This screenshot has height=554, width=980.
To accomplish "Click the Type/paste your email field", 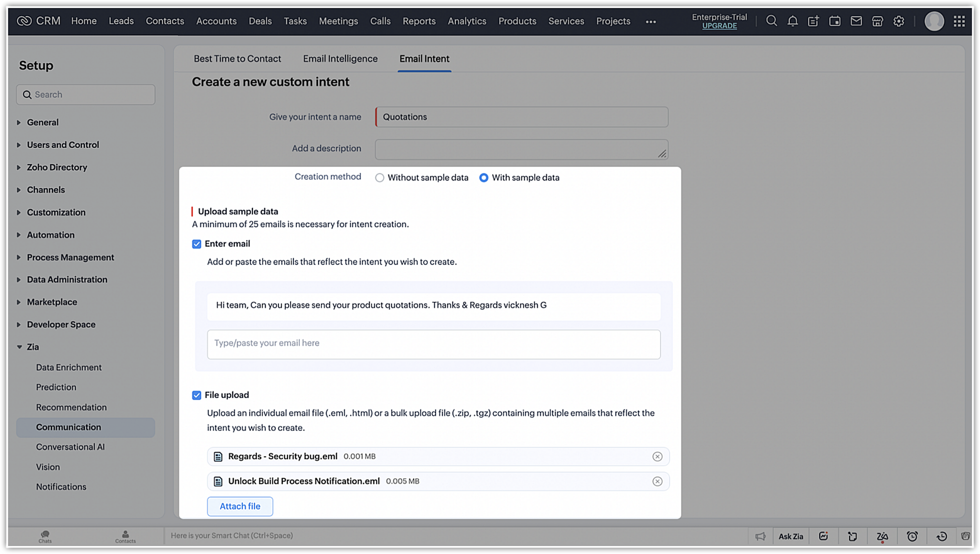I will click(x=433, y=344).
